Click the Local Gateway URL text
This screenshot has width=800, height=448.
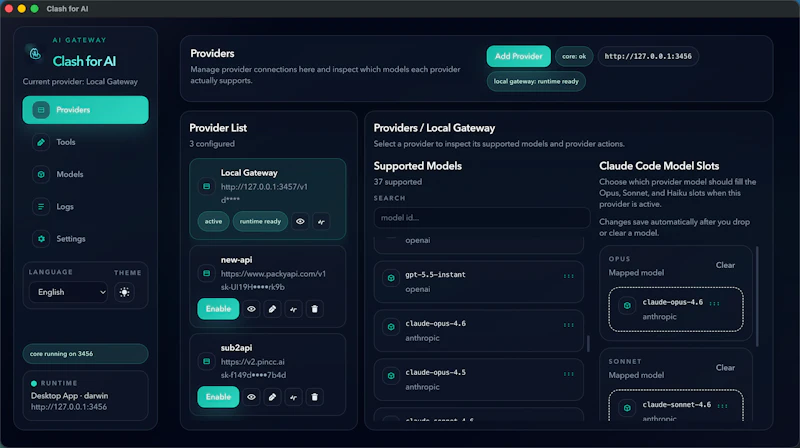[264, 187]
